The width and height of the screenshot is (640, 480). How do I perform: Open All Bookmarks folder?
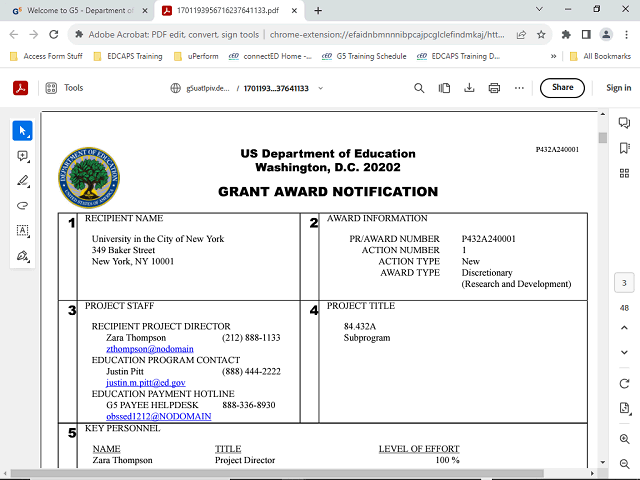tap(600, 56)
